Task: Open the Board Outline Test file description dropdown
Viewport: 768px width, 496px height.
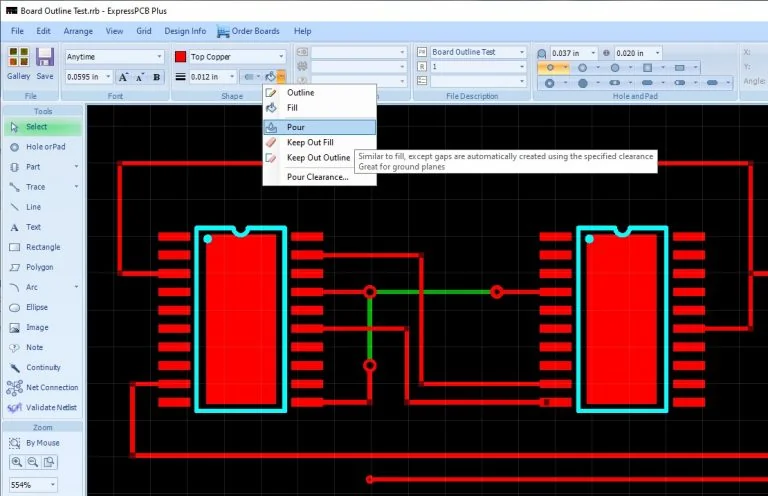Action: point(522,52)
